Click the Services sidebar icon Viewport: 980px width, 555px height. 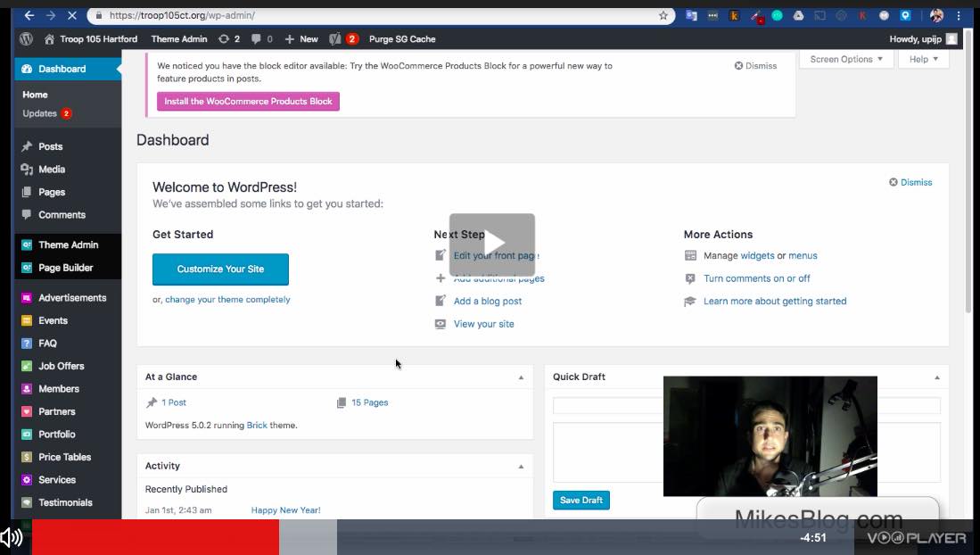(26, 480)
